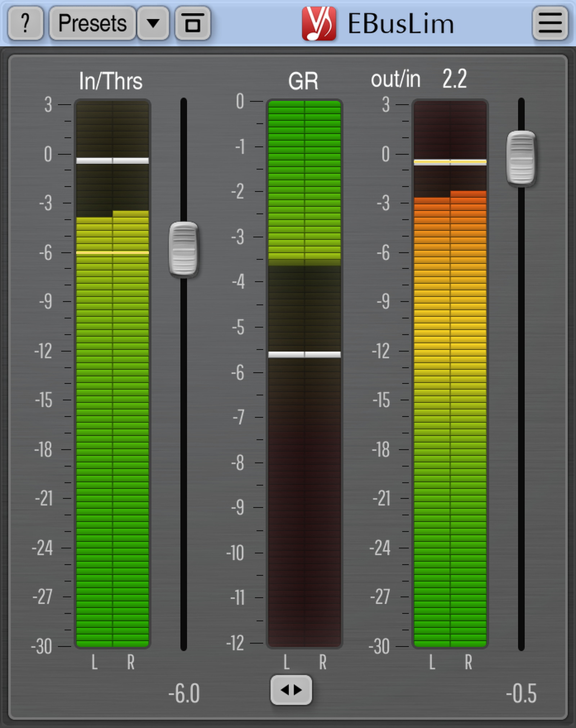Click the GR meter left-right arrows button
The height and width of the screenshot is (728, 576).
coord(291,690)
